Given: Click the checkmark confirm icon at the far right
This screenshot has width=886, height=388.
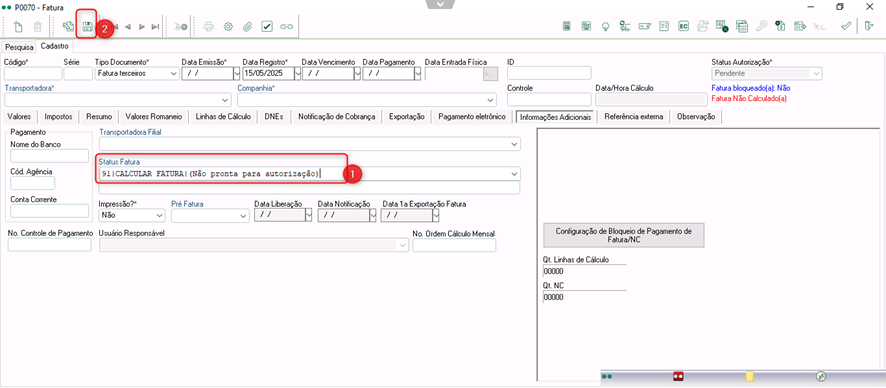Looking at the screenshot, I should click(x=846, y=26).
